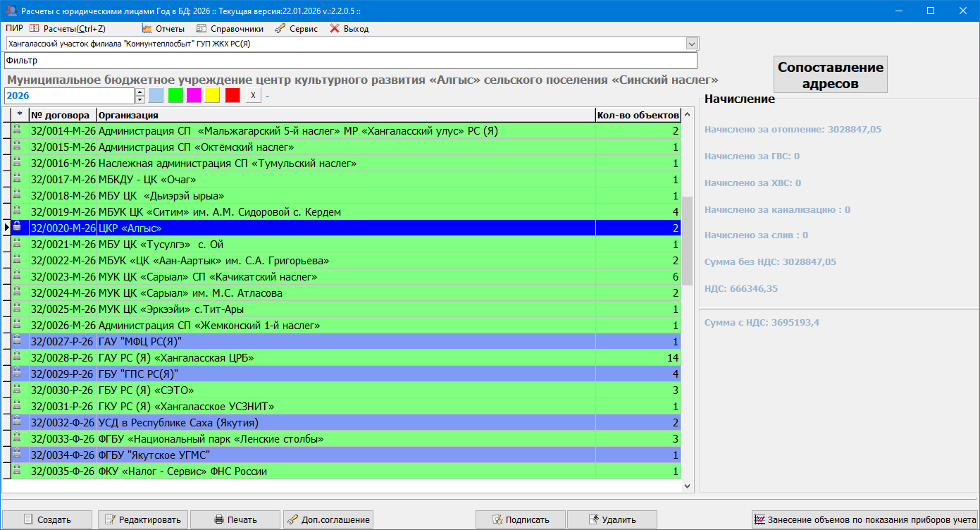
Task: Click the Сопоставление адресов button
Action: (830, 75)
